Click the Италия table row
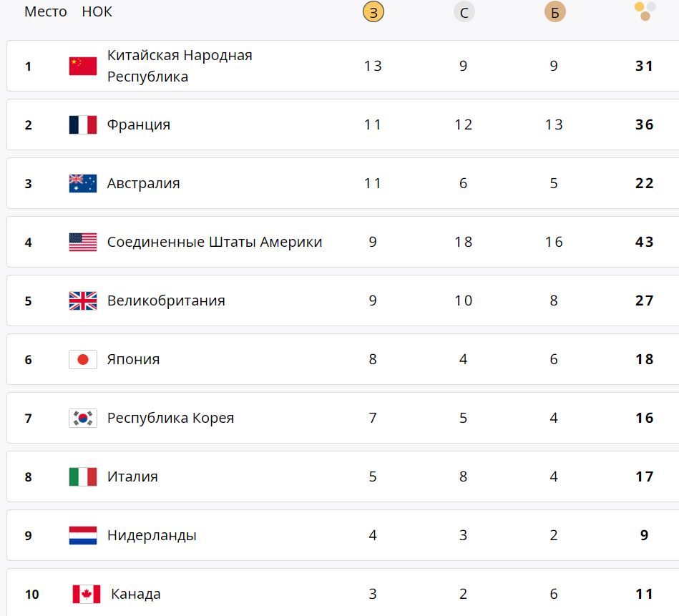 286,476
